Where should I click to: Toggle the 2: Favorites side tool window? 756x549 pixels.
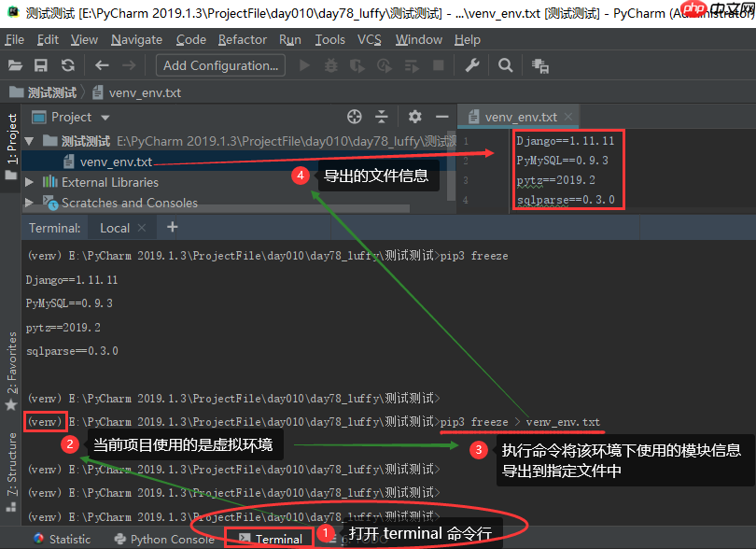tap(11, 371)
